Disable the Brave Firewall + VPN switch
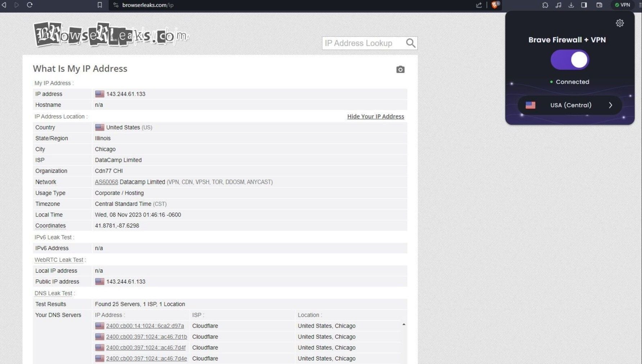 [570, 59]
